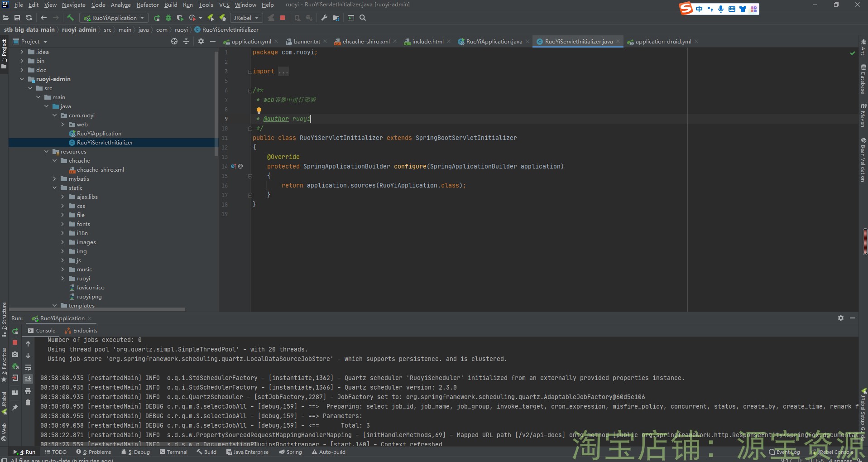Click the Build project hammer icon
Image resolution: width=868 pixels, height=462 pixels.
pyautogui.click(x=70, y=18)
